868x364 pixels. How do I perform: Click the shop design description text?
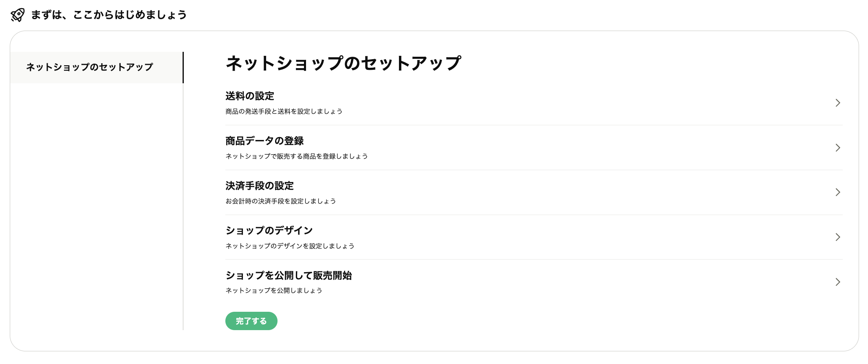click(289, 246)
